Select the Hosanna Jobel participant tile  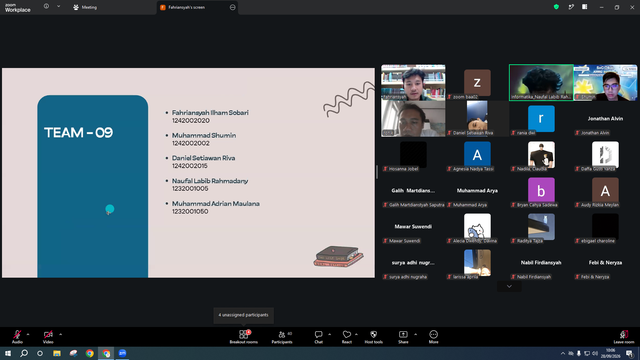(413, 155)
